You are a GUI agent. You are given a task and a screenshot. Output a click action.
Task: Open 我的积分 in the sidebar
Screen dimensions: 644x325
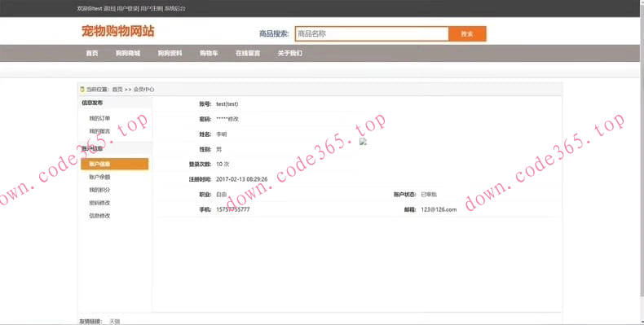[x=99, y=190]
